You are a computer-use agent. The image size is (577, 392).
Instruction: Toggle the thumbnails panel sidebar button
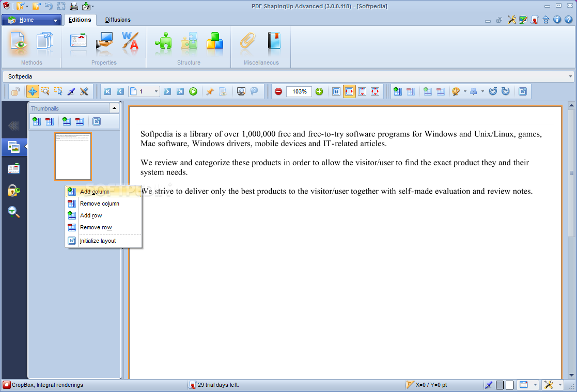pos(13,147)
